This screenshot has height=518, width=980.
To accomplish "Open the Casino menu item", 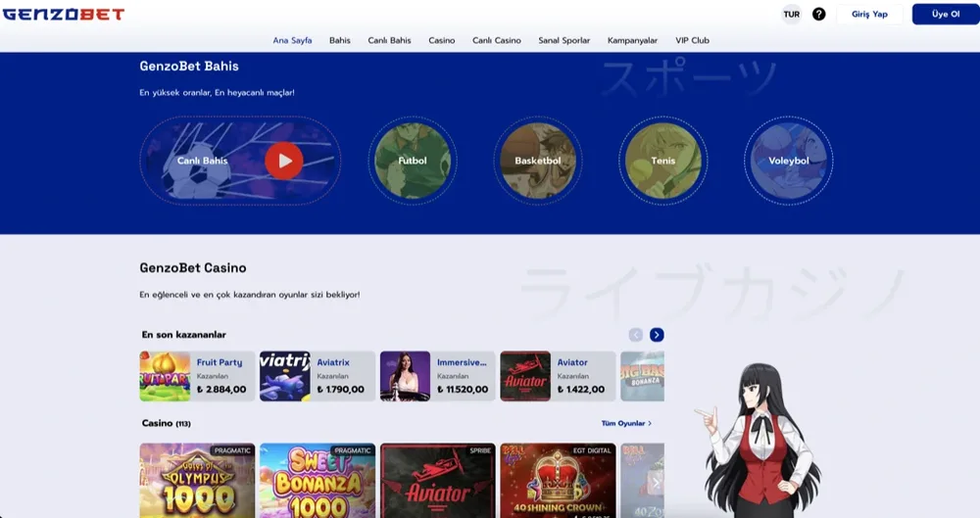I will pos(442,40).
